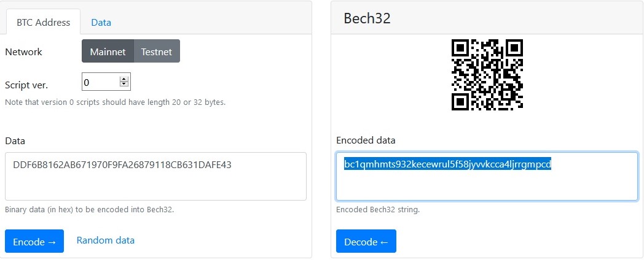Click the 'Encoded Bech32 string' helper text

coord(378,209)
